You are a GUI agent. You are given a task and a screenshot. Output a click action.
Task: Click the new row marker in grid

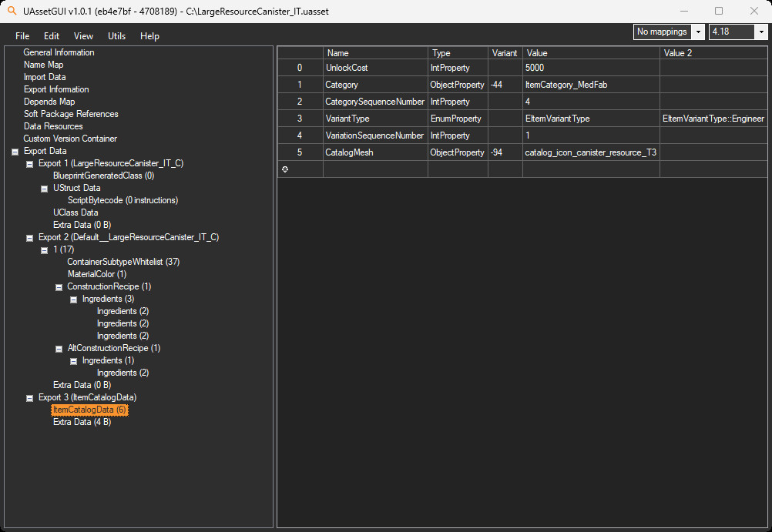coord(285,169)
